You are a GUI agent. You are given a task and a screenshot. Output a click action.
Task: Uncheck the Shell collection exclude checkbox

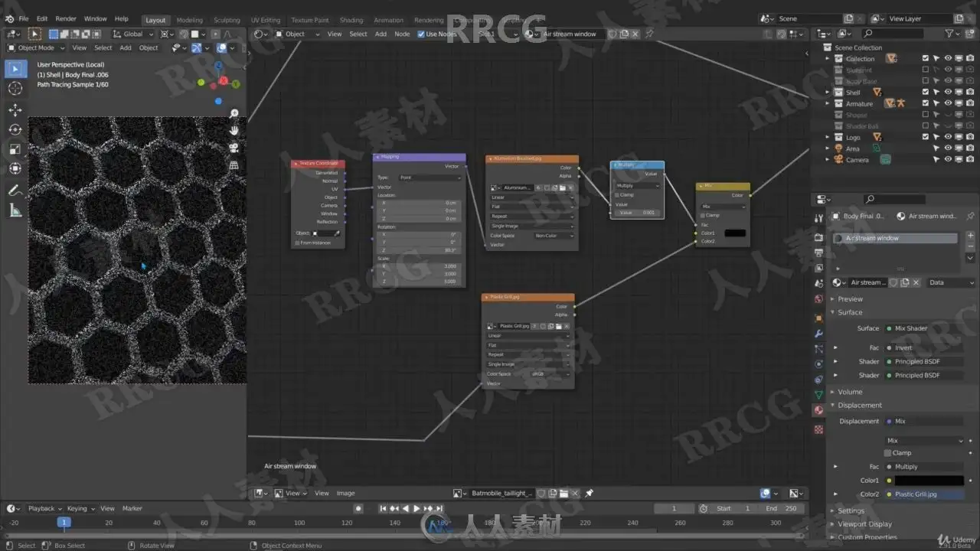pos(926,92)
